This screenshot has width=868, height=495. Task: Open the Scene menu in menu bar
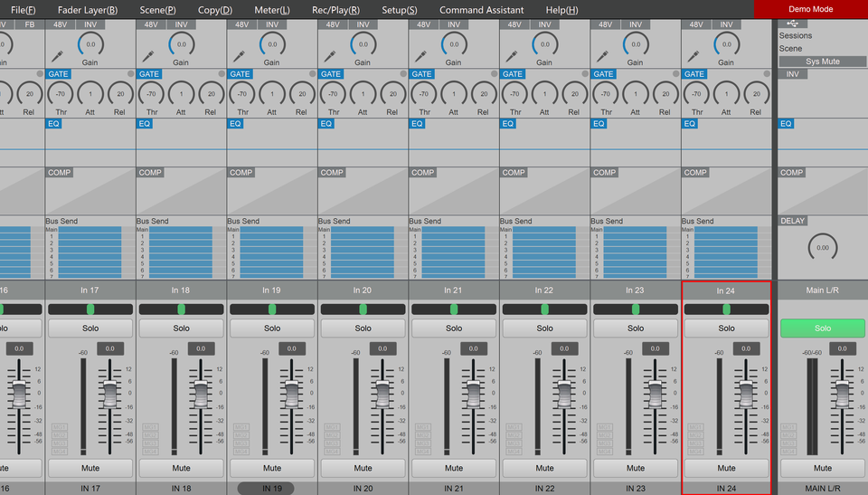click(x=157, y=10)
